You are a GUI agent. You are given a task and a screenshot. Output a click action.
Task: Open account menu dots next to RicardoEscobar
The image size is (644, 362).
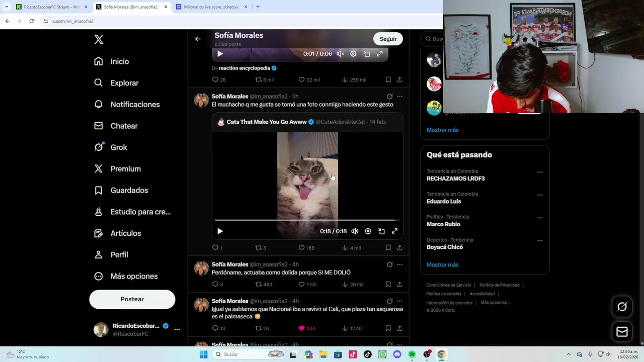pyautogui.click(x=177, y=329)
